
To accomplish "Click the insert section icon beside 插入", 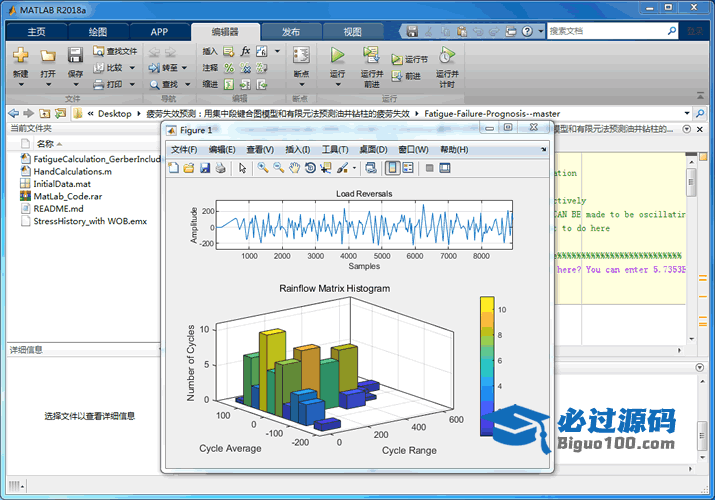I will pos(229,51).
